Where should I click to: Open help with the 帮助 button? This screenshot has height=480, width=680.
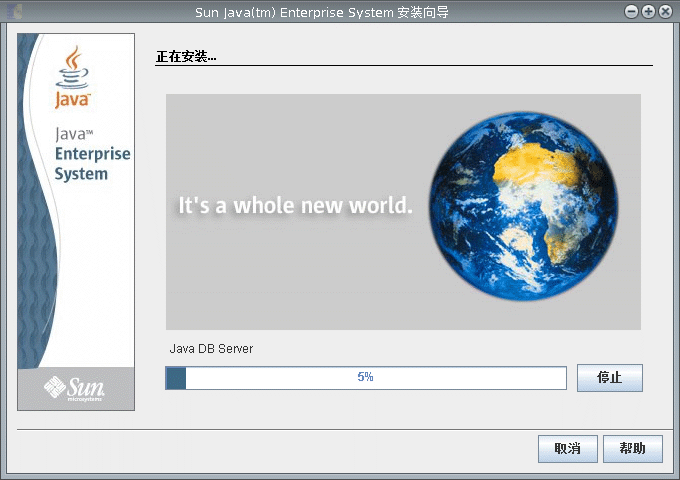[633, 448]
